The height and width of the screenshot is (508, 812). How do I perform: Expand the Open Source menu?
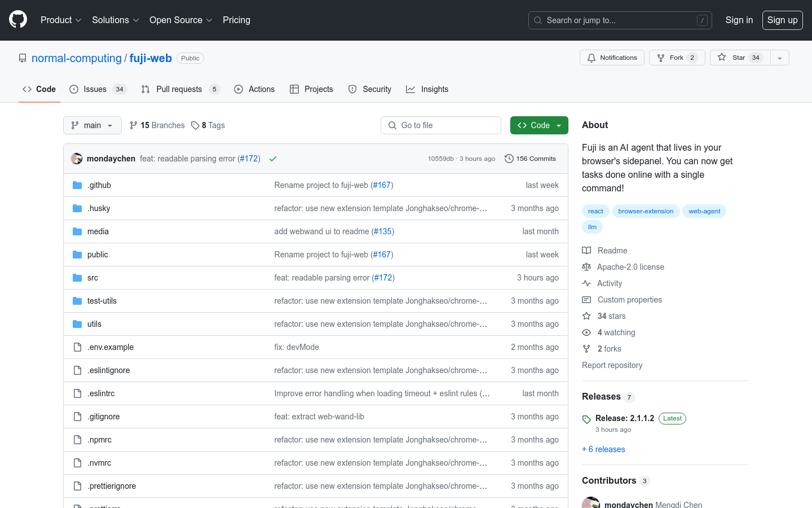pyautogui.click(x=180, y=20)
